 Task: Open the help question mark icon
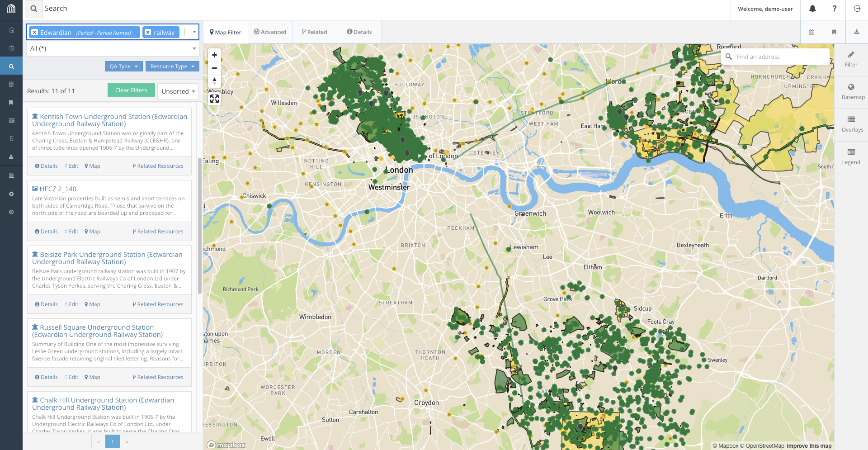835,9
